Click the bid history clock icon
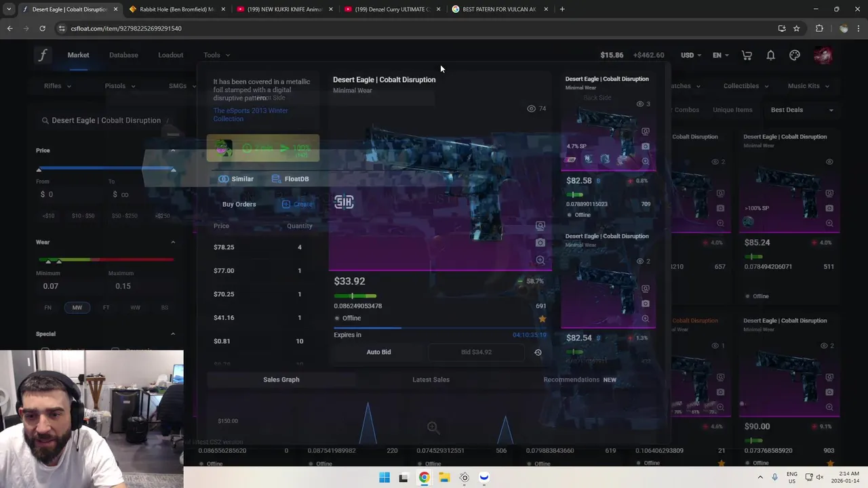Image resolution: width=868 pixels, height=488 pixels. (538, 352)
